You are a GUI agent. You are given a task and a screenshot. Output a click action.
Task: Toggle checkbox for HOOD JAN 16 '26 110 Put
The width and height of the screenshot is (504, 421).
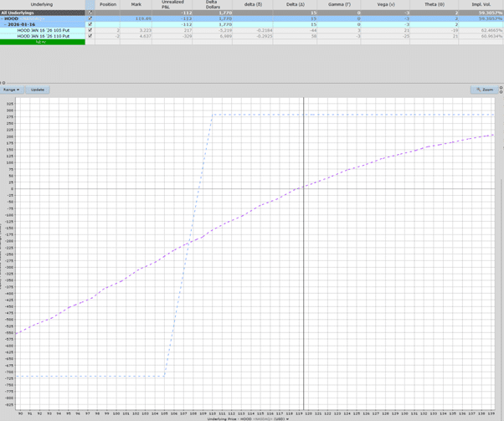90,36
